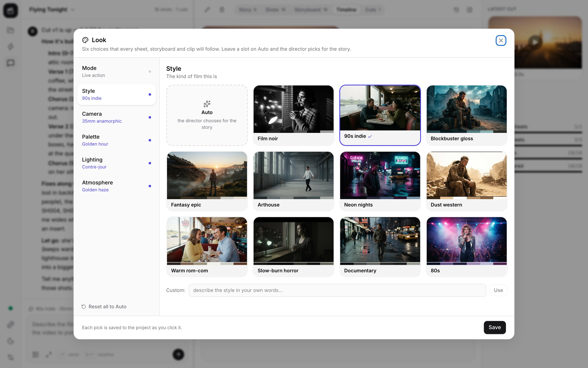Click the checkmark next to 90s indie
The width and height of the screenshot is (588, 368).
370,137
